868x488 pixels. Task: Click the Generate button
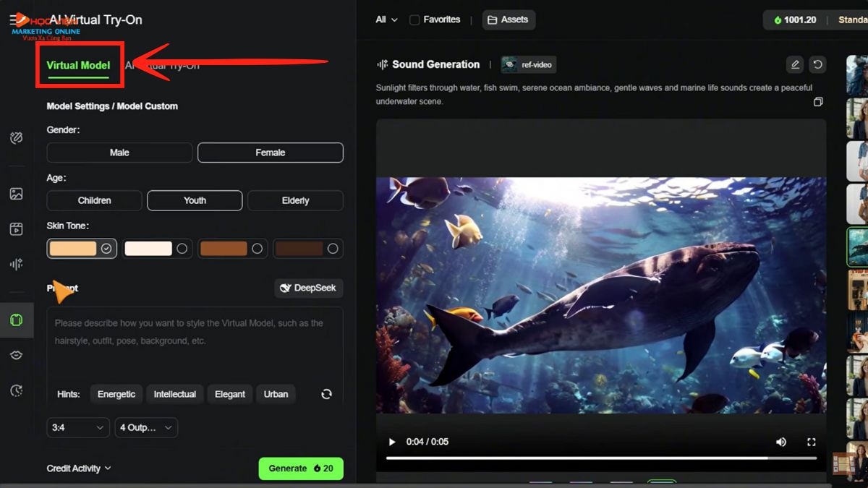point(301,468)
